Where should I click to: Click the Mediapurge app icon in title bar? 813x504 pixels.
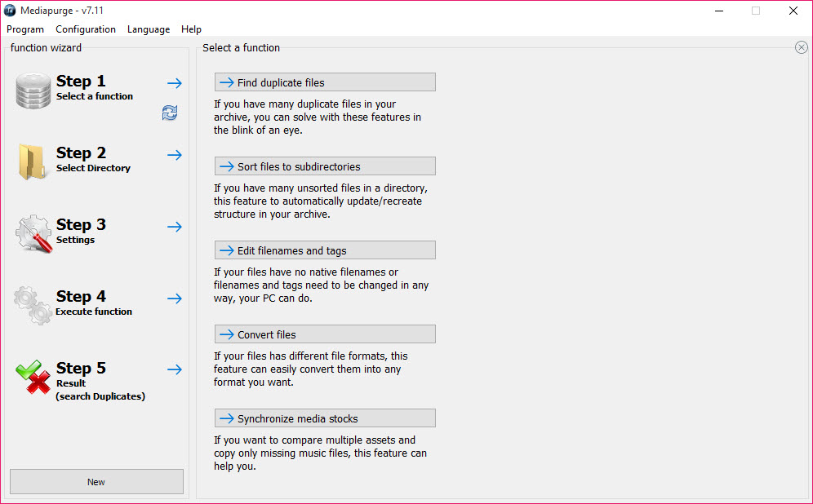click(x=10, y=11)
